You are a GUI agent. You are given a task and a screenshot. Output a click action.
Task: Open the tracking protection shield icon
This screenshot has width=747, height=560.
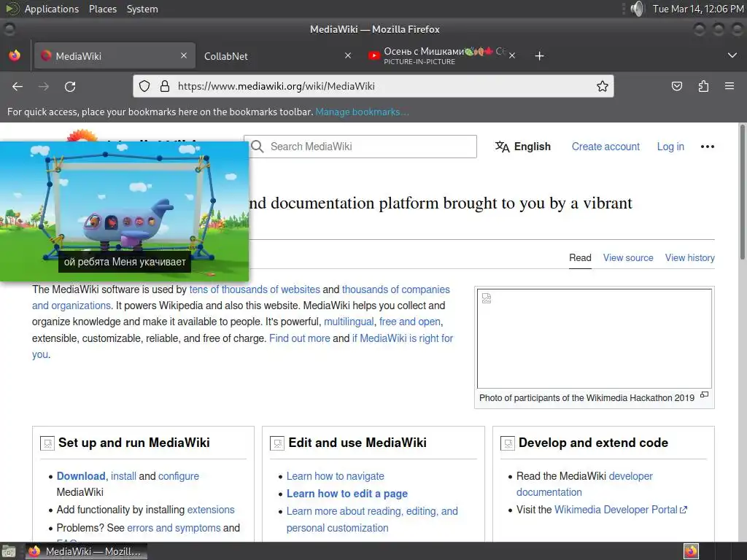click(x=144, y=86)
